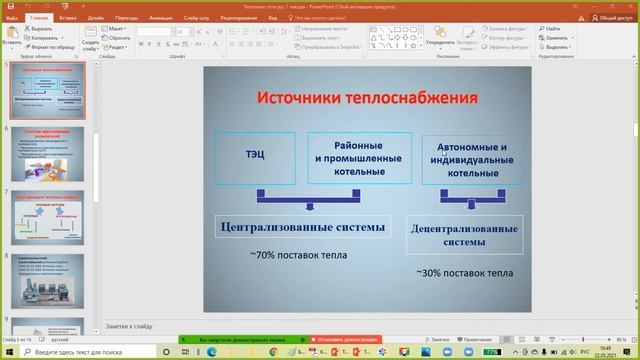The height and width of the screenshot is (360, 640).
Task: Open the File (Файл) tab
Action: pos(12,18)
